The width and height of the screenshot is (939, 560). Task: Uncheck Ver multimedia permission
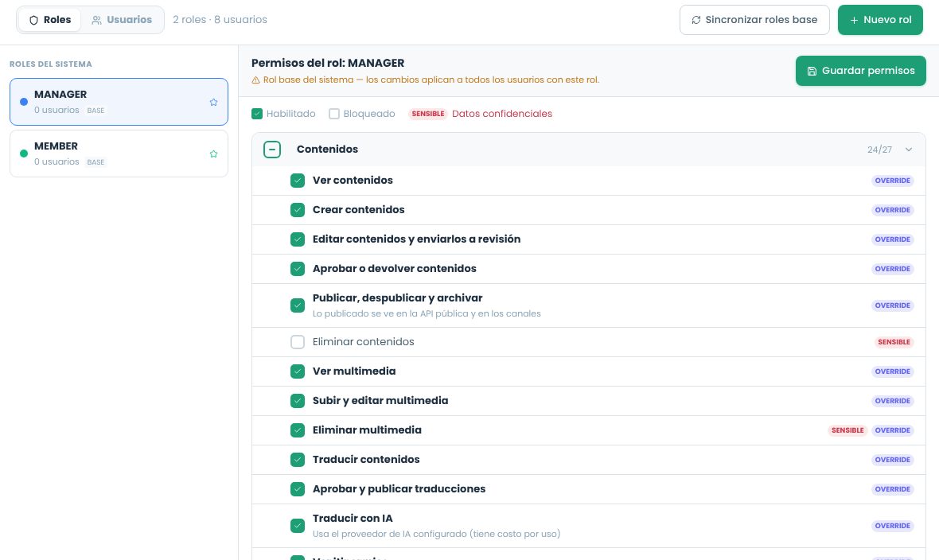298,371
